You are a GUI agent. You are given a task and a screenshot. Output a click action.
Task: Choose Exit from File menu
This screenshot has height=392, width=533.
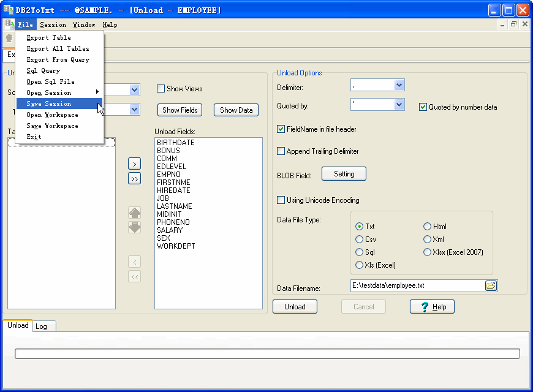(59, 137)
